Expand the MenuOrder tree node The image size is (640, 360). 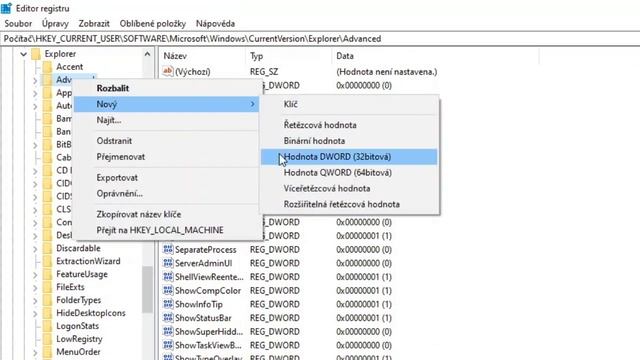35,352
